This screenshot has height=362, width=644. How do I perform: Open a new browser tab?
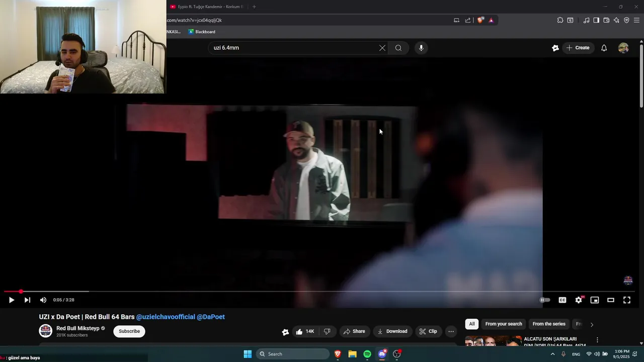pos(254,7)
